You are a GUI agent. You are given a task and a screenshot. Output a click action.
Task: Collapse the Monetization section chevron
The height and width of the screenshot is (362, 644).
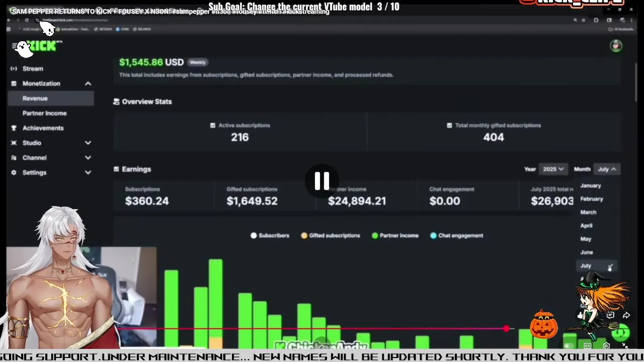coord(88,83)
